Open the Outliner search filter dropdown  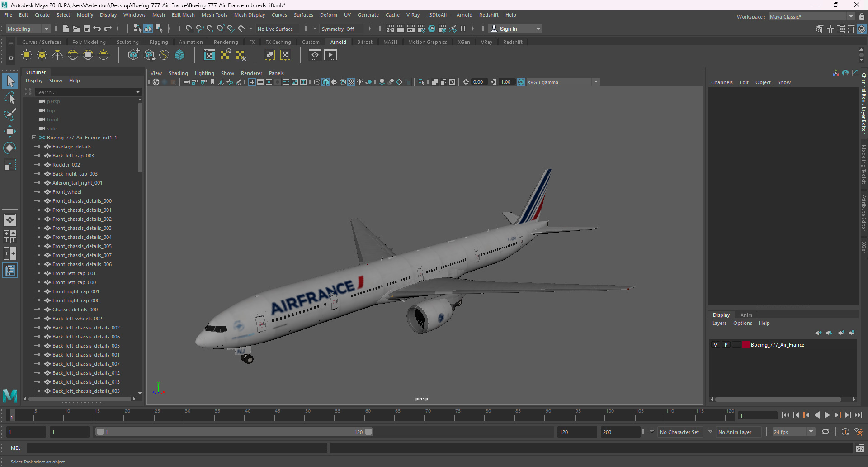tap(138, 92)
